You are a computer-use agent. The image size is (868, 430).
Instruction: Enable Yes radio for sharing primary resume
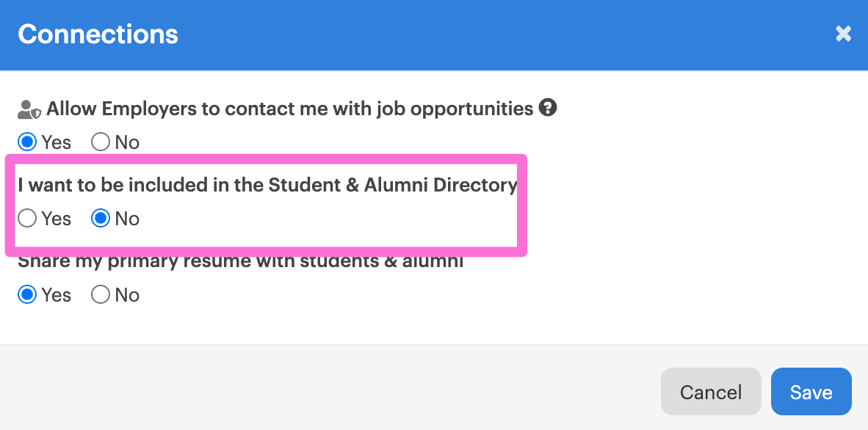click(27, 295)
